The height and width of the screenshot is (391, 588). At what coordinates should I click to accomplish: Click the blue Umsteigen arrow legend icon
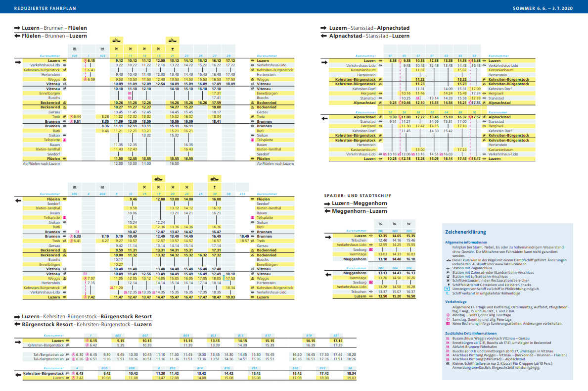(448, 289)
